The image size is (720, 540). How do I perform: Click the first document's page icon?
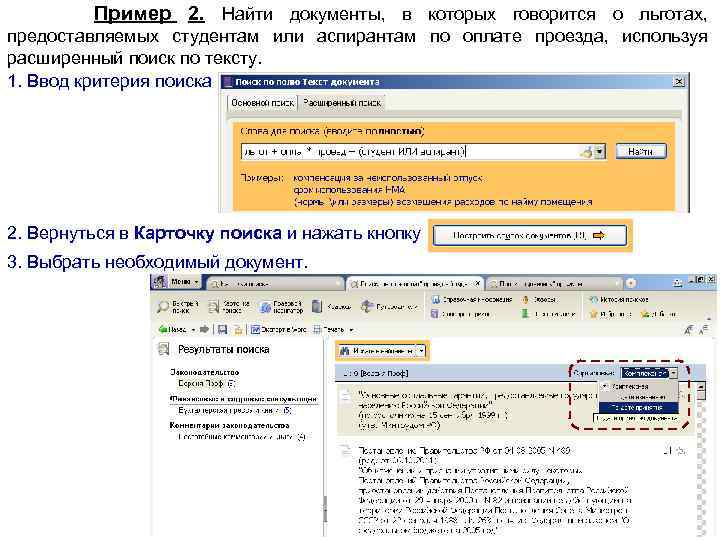point(345,396)
